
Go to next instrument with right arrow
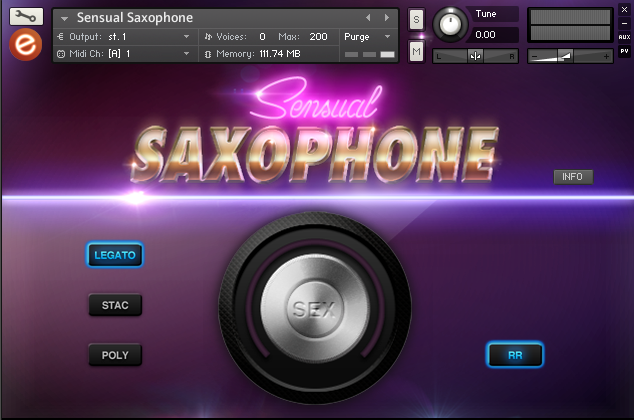pyautogui.click(x=387, y=18)
